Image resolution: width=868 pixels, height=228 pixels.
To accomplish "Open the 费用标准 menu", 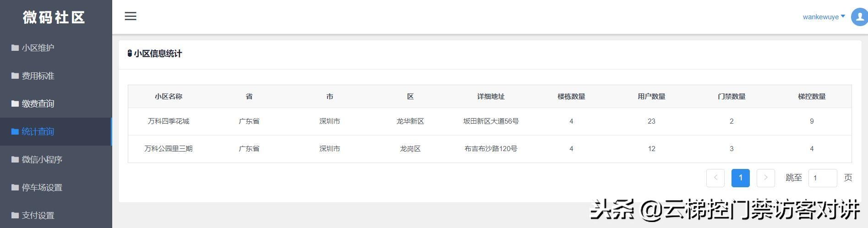I will [x=56, y=76].
